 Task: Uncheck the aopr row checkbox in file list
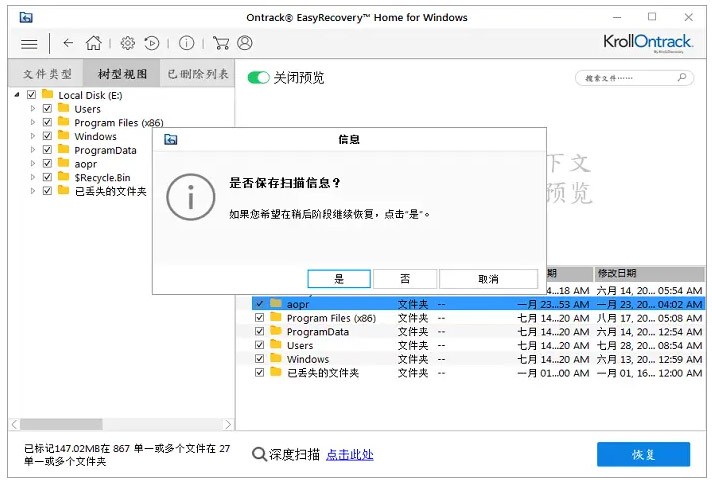[259, 303]
